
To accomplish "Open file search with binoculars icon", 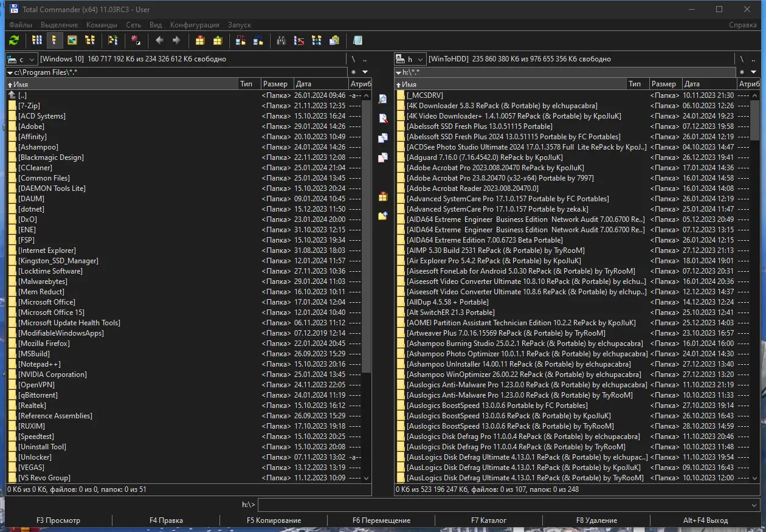I will pos(281,41).
